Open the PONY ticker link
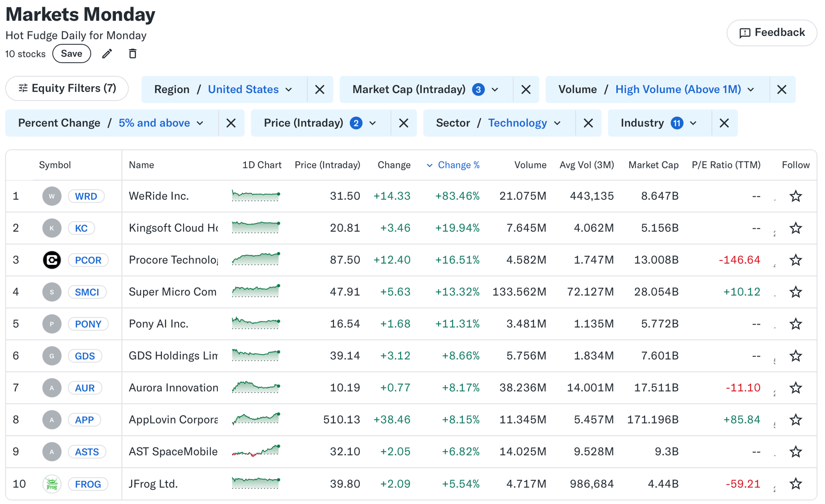Viewport: 825px width, 504px height. point(88,324)
